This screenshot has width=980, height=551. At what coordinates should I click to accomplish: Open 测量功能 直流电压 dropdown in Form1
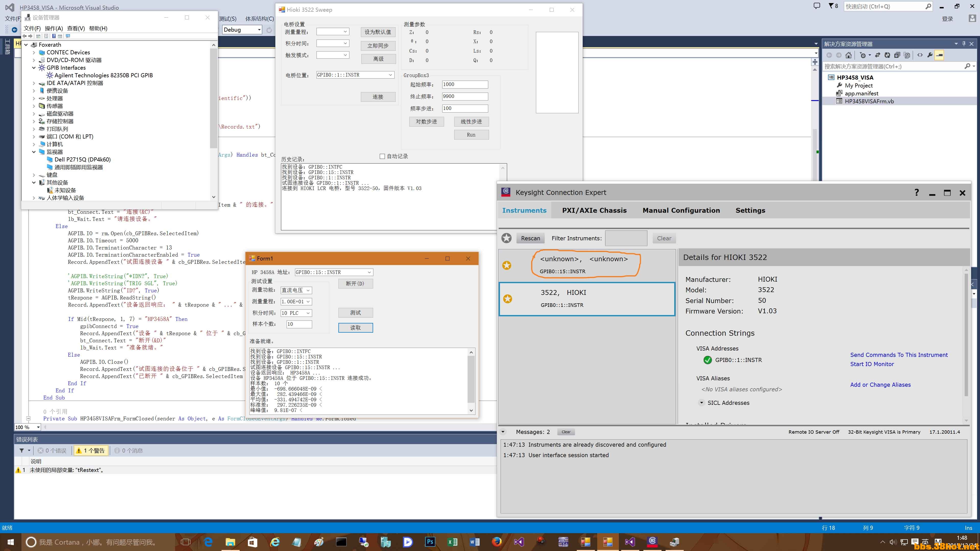(308, 290)
